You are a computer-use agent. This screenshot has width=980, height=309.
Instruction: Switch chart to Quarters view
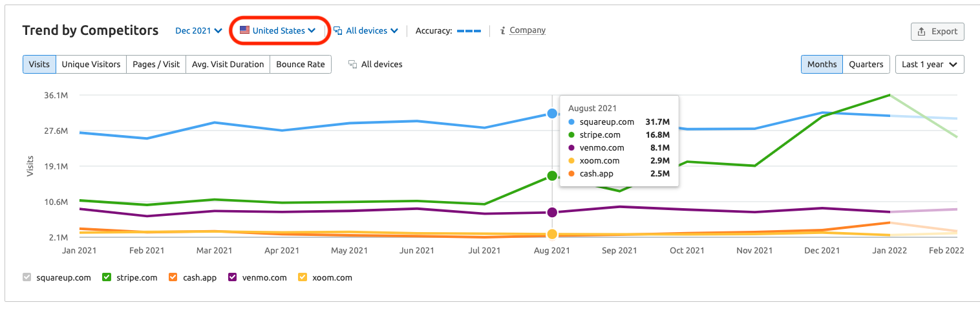click(866, 64)
